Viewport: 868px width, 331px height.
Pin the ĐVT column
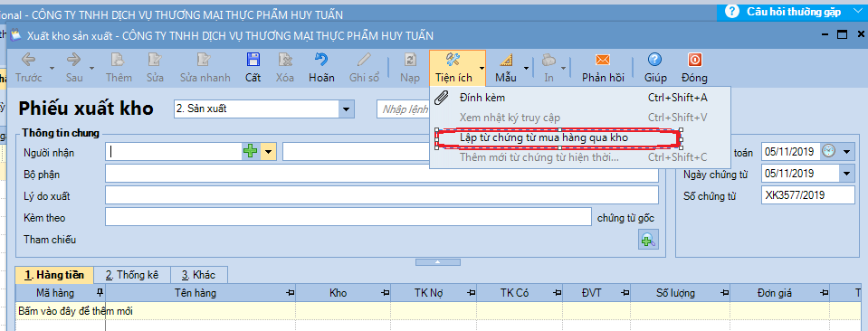[x=625, y=293]
